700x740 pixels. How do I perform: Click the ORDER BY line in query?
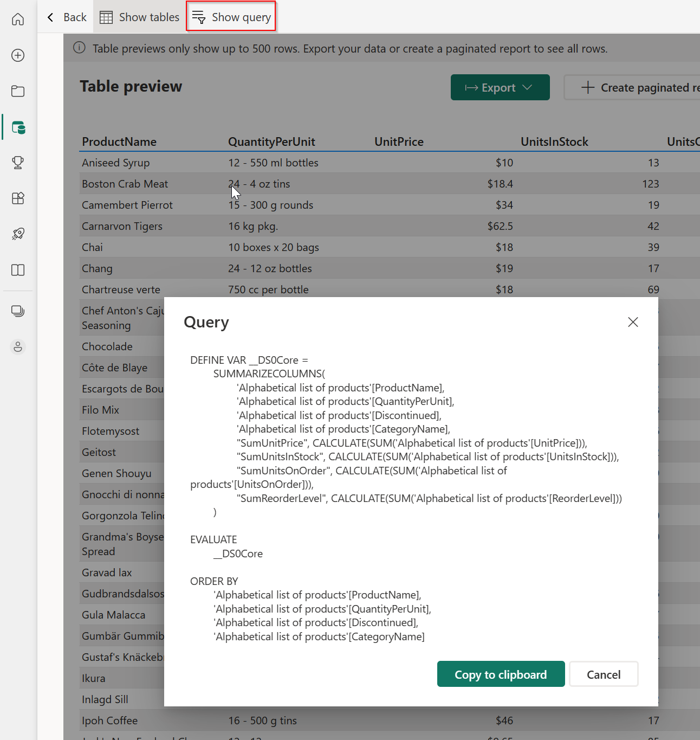coord(214,581)
